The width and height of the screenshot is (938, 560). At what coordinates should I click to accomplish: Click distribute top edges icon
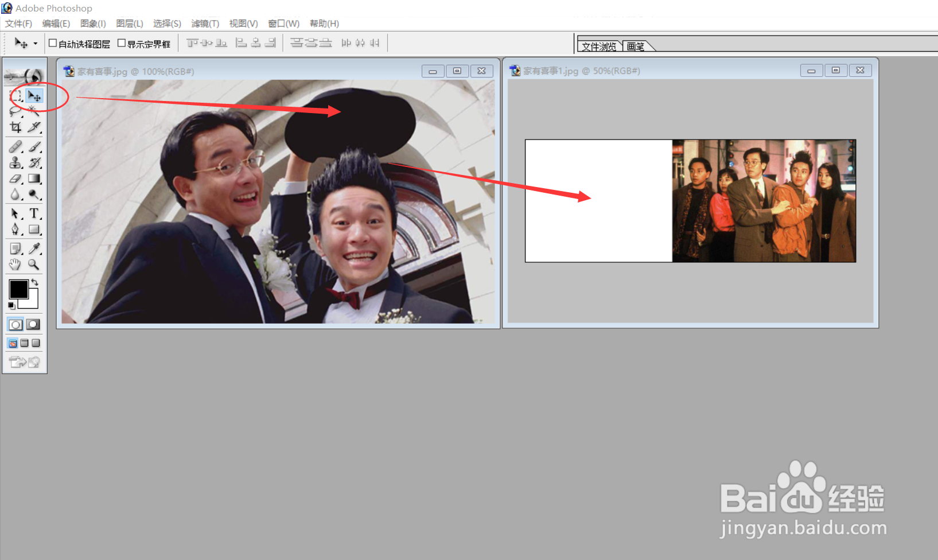297,43
